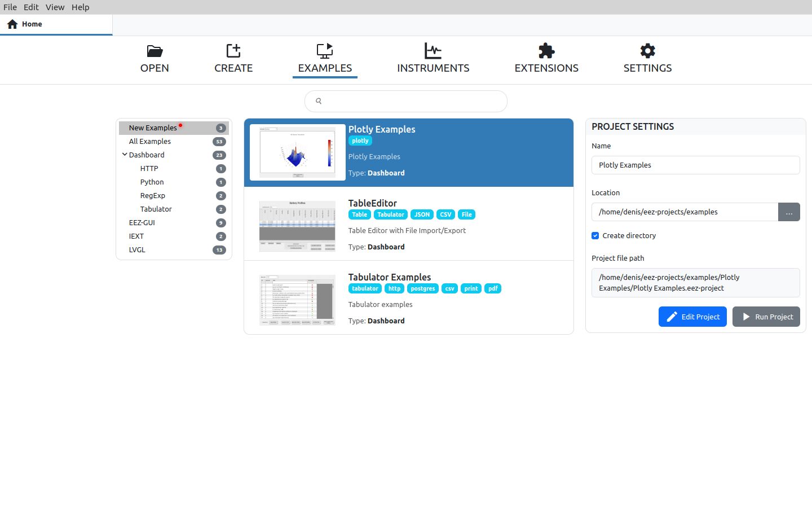
Task: Select the TableEditor example thumbnail
Action: (297, 226)
